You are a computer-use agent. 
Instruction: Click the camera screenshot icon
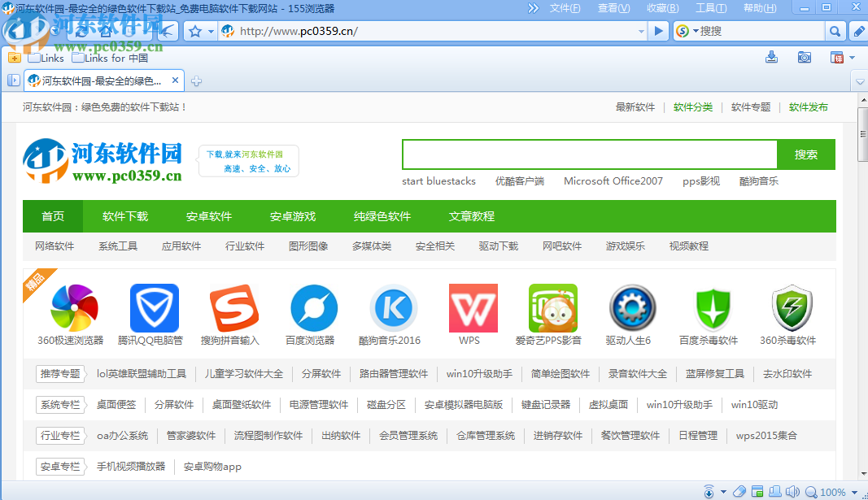[x=805, y=57]
